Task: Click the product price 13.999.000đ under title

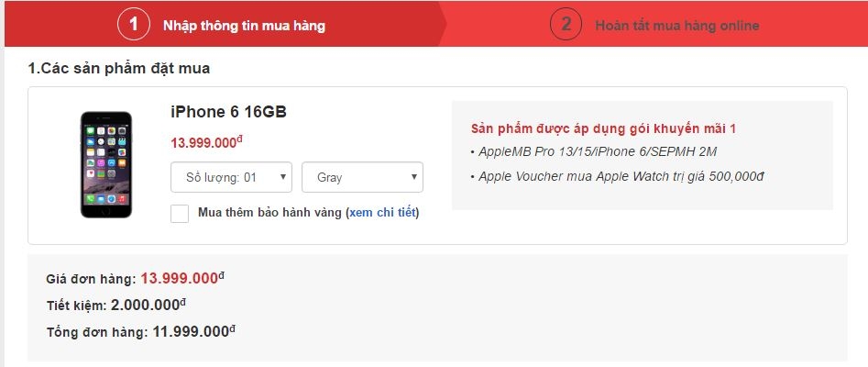Action: 206,142
